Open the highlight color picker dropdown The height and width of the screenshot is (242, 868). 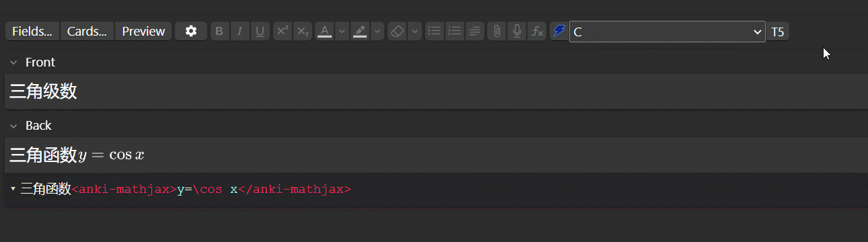pos(377,31)
